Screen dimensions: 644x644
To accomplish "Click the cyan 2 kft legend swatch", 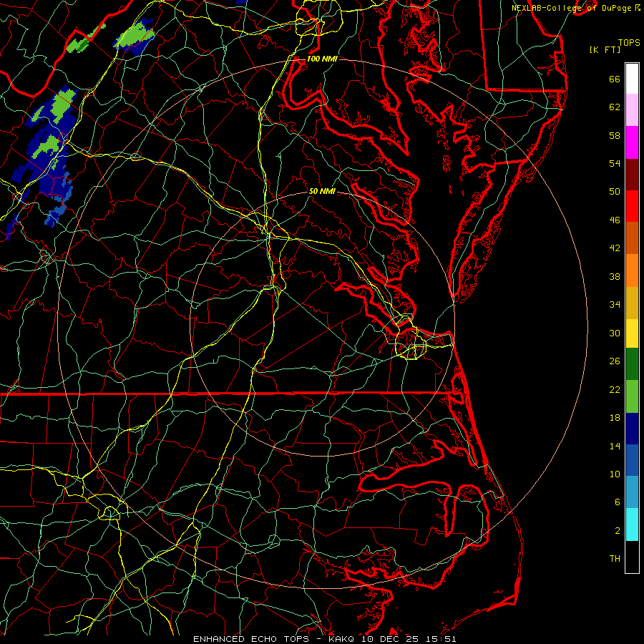I will [x=632, y=525].
